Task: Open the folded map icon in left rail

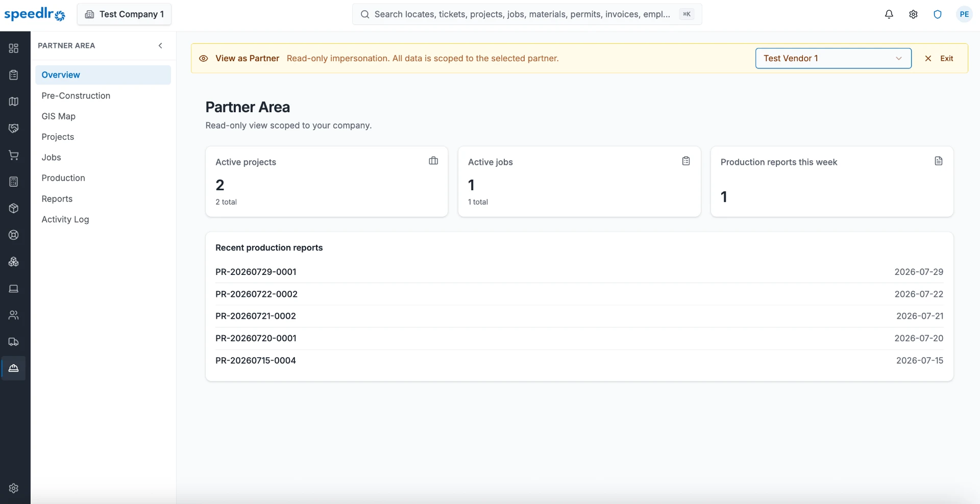Action: pos(14,102)
